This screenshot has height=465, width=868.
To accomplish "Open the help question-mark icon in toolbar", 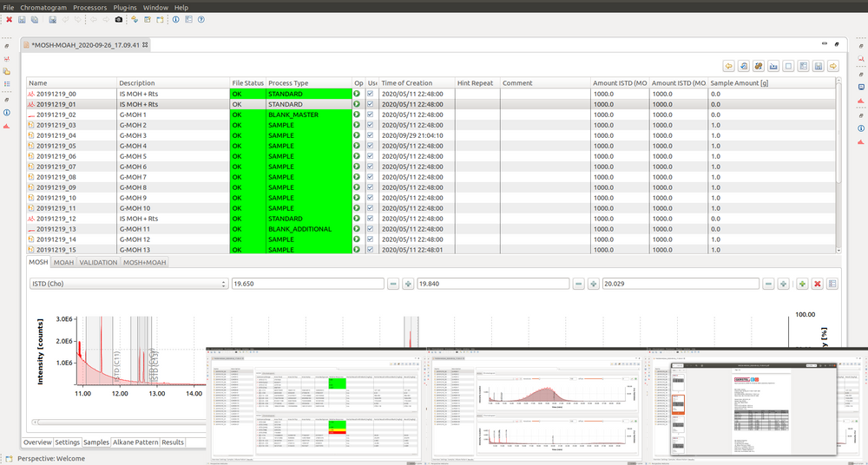I will [201, 19].
